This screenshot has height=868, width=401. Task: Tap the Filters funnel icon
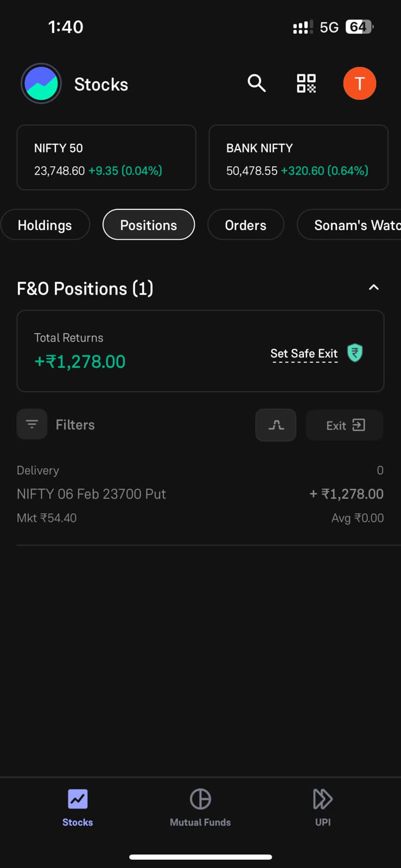(x=32, y=424)
